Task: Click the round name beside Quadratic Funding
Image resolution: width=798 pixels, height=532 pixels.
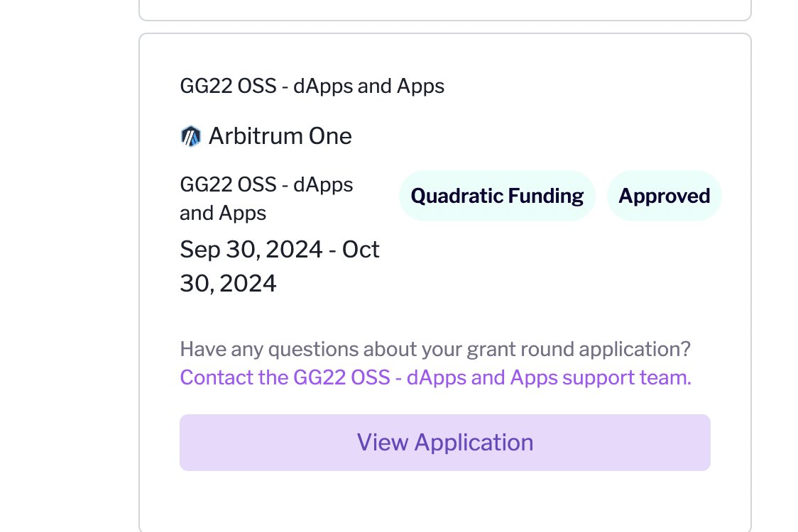Action: point(266,199)
